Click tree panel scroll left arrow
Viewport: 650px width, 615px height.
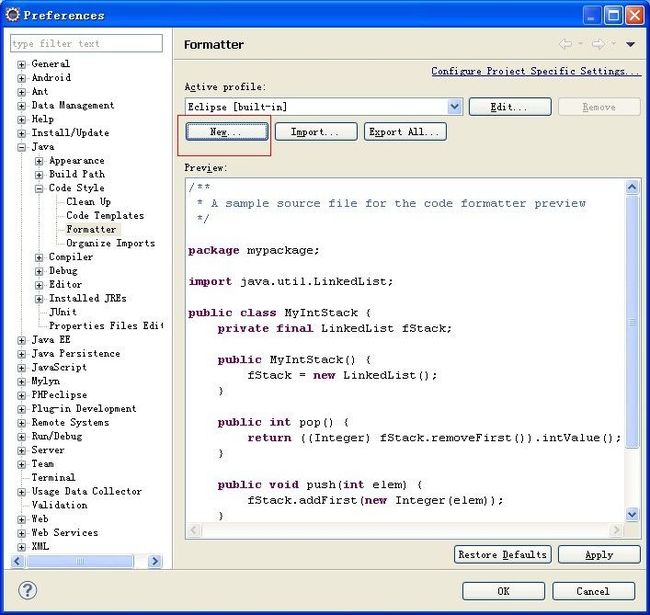17,561
